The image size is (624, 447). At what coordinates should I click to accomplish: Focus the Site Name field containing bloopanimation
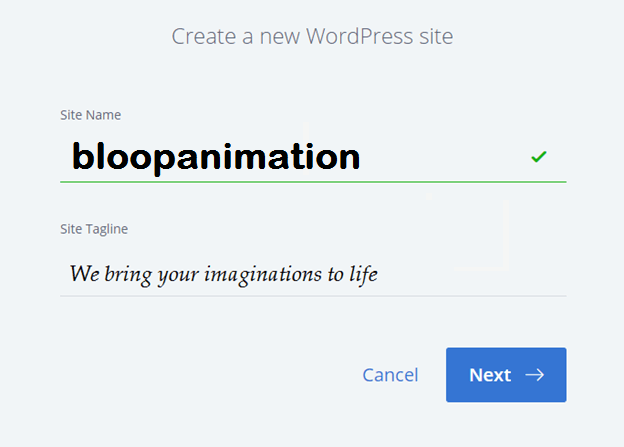[x=313, y=157]
